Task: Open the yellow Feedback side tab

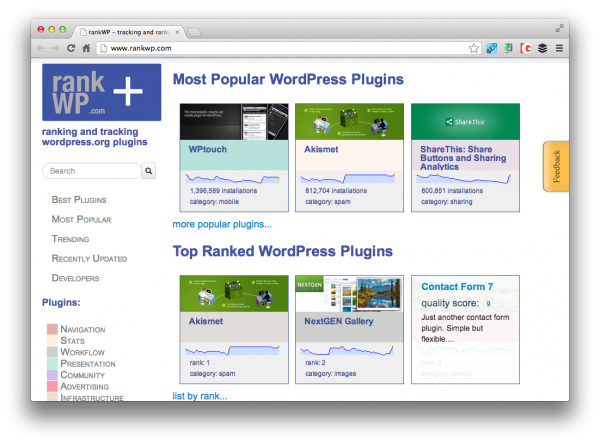Action: 556,166
